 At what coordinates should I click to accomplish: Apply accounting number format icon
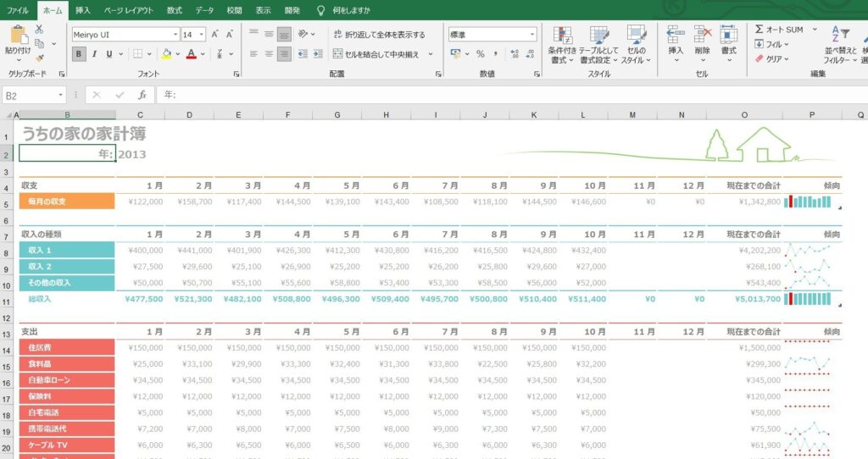pos(455,53)
